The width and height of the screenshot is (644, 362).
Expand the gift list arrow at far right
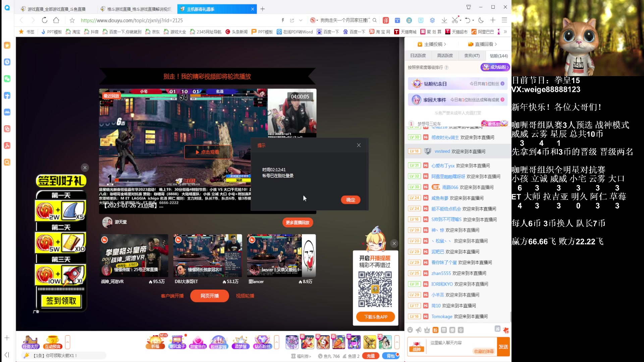point(397,342)
